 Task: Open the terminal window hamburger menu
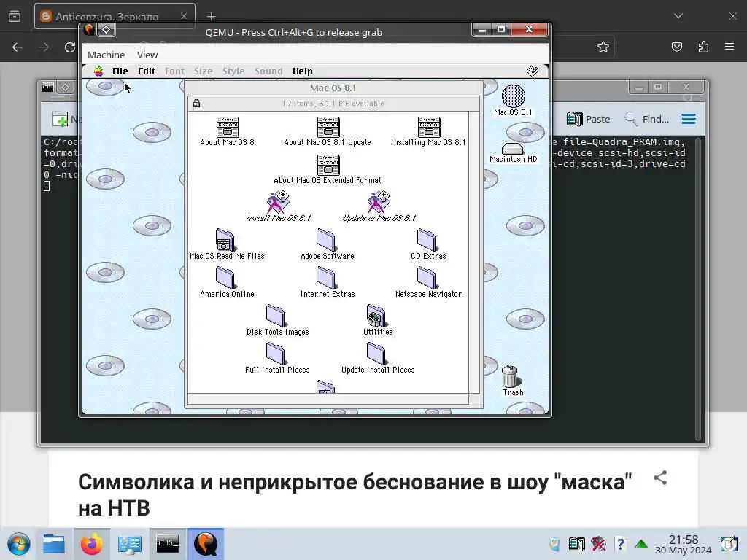click(689, 119)
